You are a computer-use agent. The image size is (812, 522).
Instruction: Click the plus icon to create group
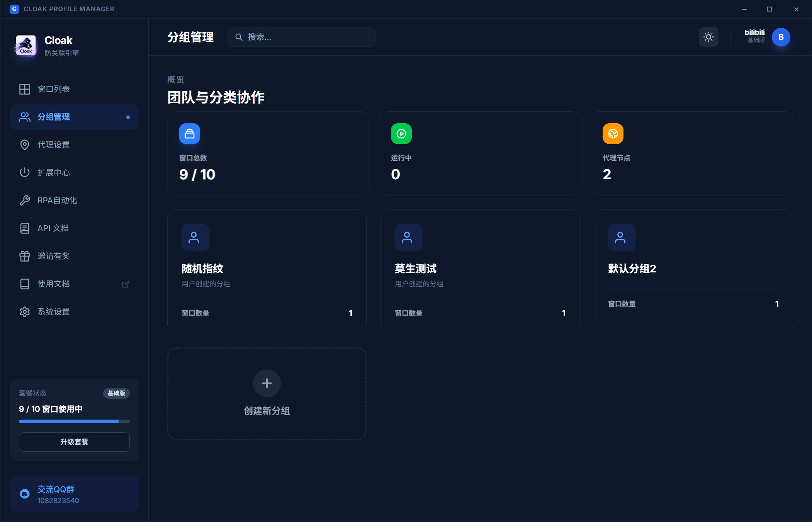pos(267,383)
